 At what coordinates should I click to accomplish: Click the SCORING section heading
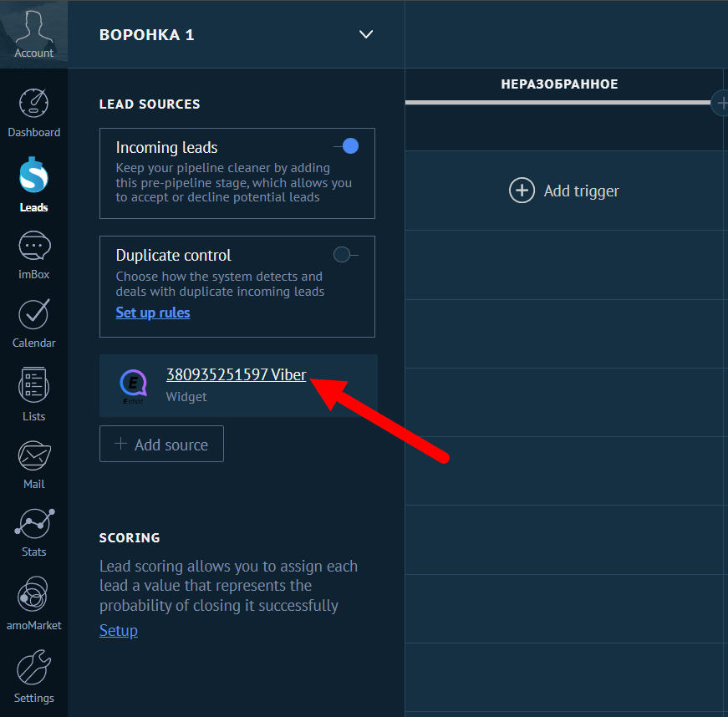coord(130,537)
